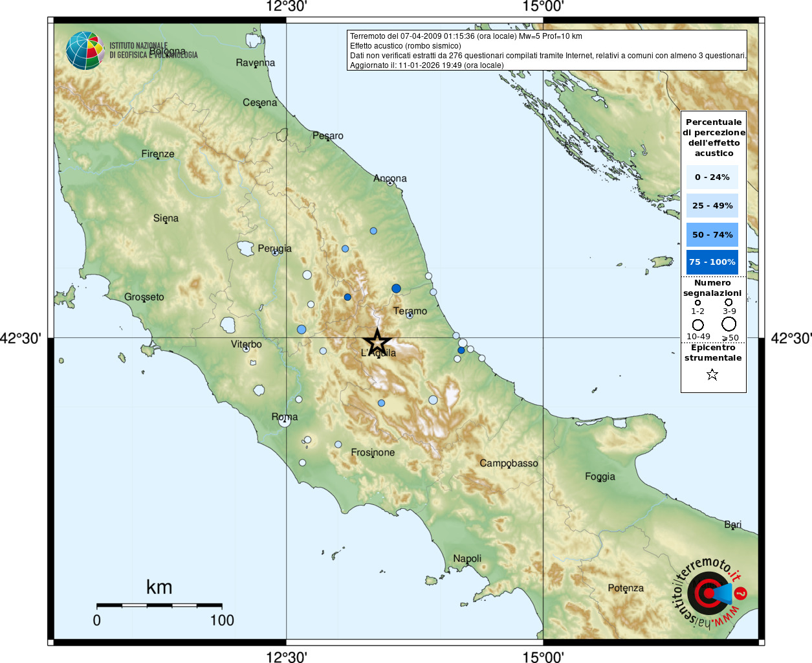Select the 0 - 24% legend swatch
Viewport: 812px width, 663px height.
point(712,177)
